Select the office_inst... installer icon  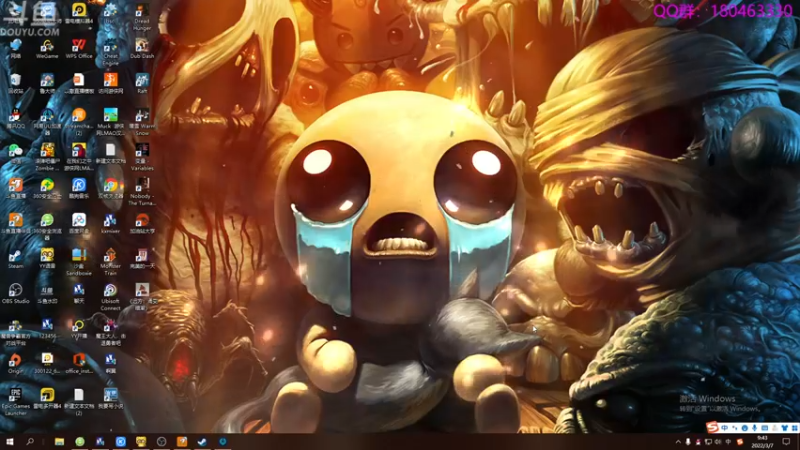point(79,363)
